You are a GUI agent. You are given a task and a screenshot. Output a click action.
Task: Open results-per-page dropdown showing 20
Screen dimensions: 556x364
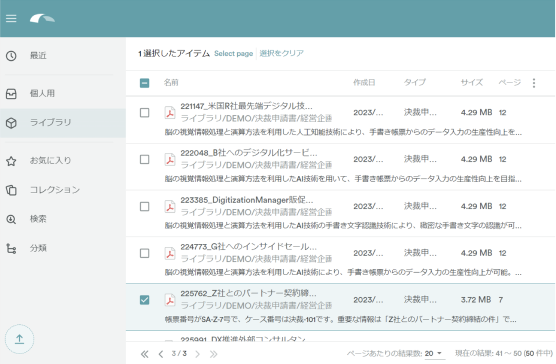(434, 353)
